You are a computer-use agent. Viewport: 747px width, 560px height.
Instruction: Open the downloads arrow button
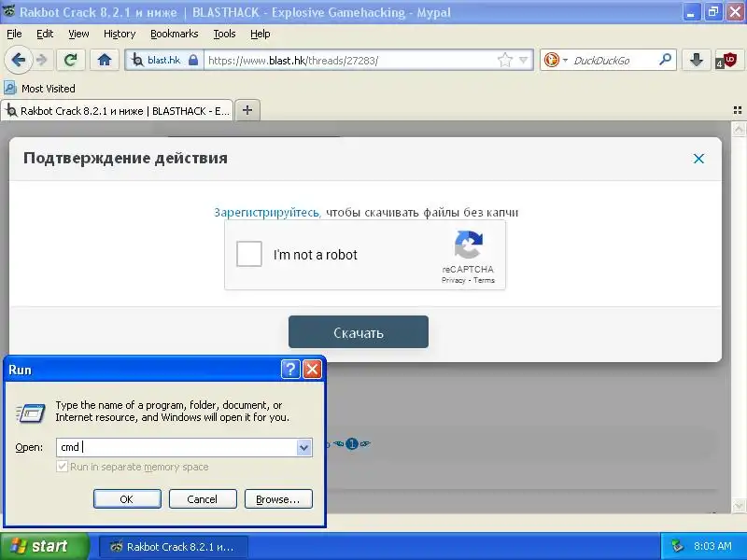696,60
